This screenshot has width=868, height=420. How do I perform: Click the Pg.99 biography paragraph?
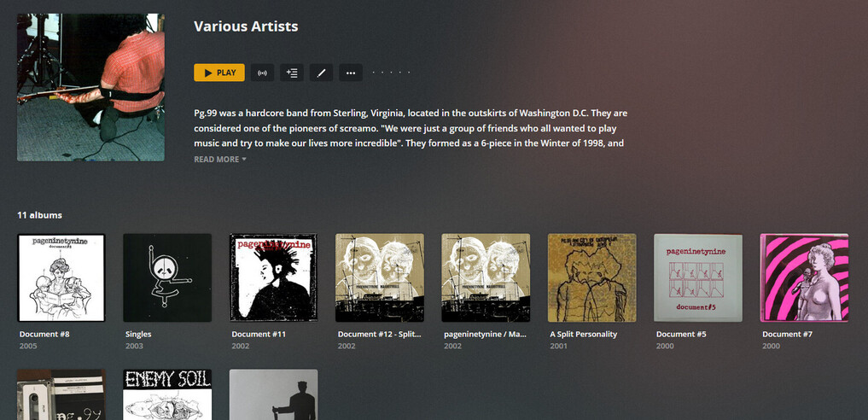(x=411, y=128)
